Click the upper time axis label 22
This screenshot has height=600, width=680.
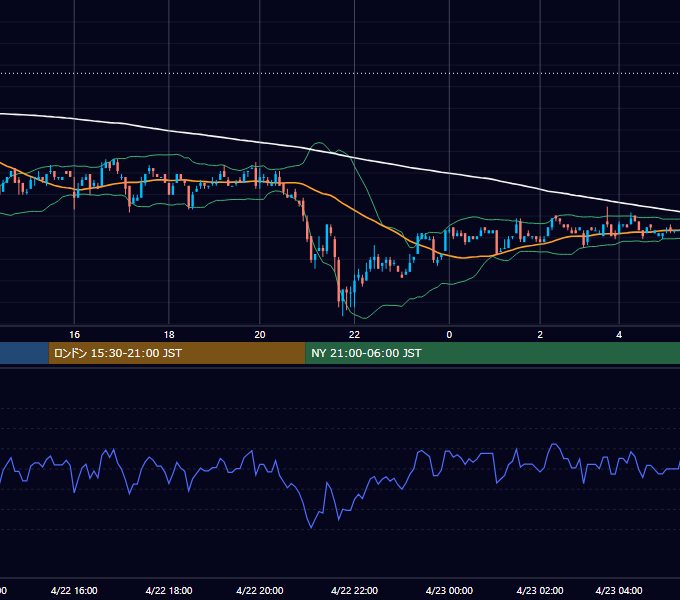tap(354, 335)
